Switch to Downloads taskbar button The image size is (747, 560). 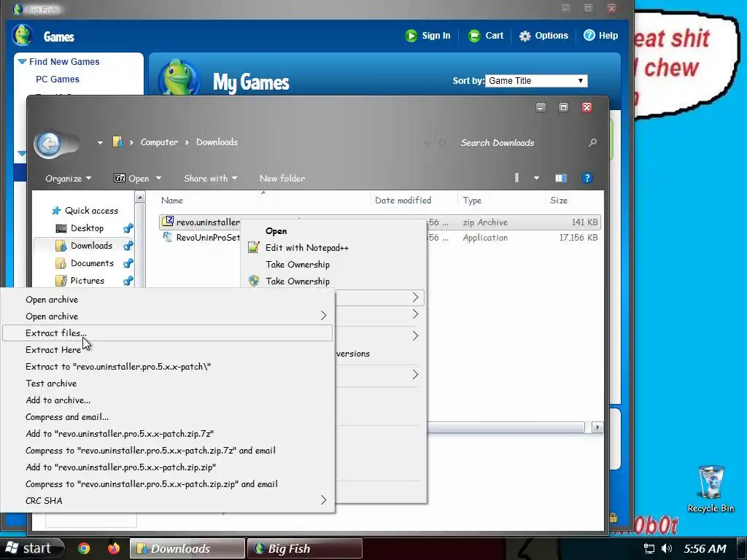coord(187,548)
